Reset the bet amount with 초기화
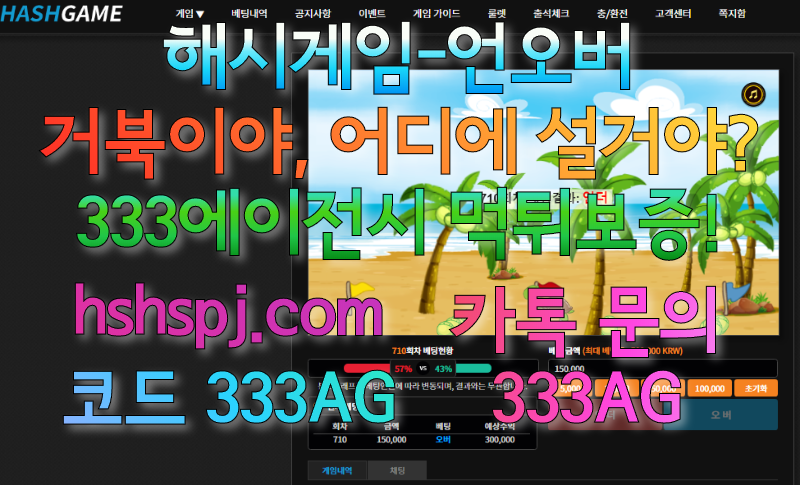This screenshot has height=485, width=800. pyautogui.click(x=756, y=389)
